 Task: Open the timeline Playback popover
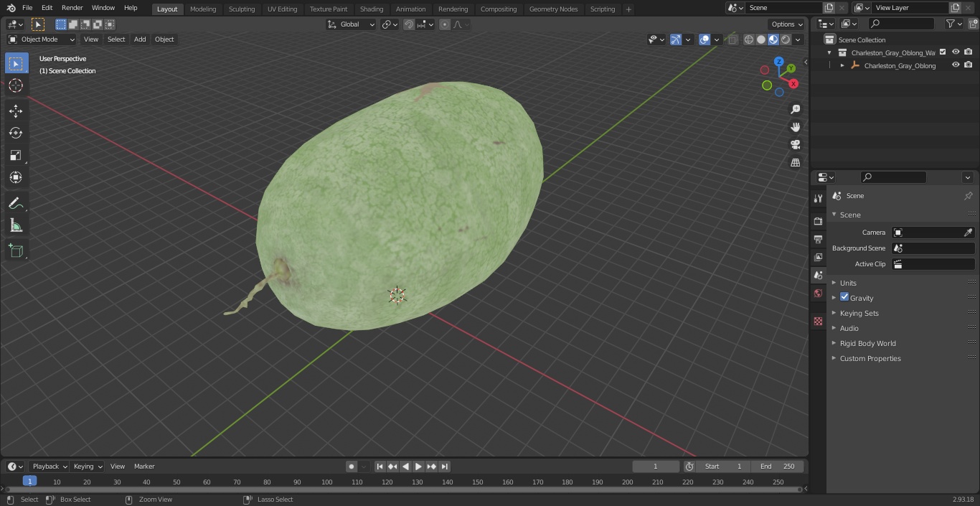tap(50, 467)
